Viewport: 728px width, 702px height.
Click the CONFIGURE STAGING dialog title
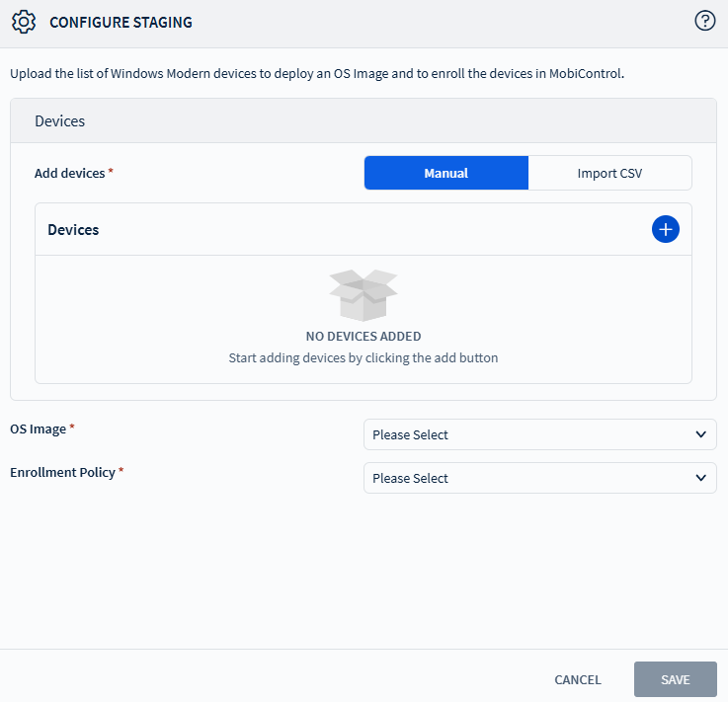[121, 22]
